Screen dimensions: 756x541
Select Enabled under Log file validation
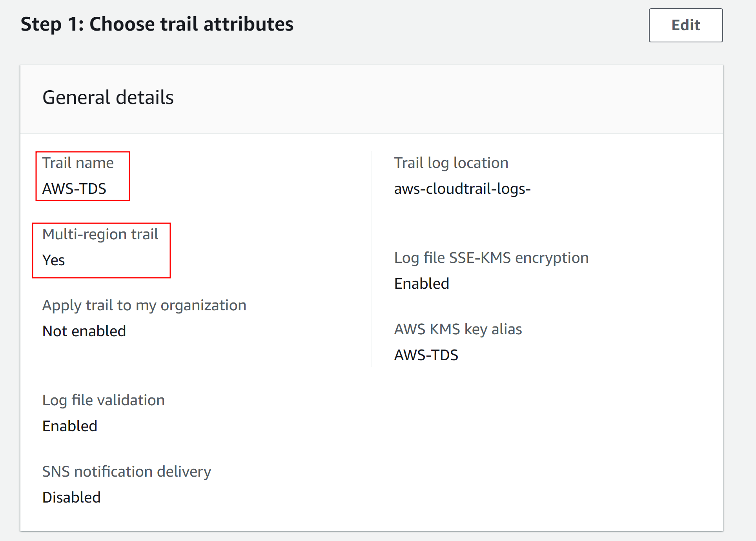(69, 426)
